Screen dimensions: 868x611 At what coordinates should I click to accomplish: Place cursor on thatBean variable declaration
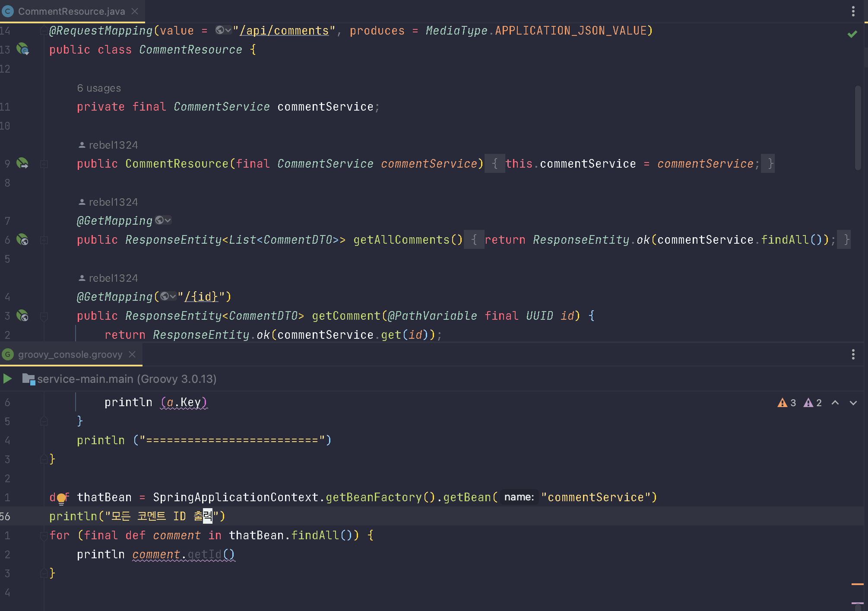point(104,497)
